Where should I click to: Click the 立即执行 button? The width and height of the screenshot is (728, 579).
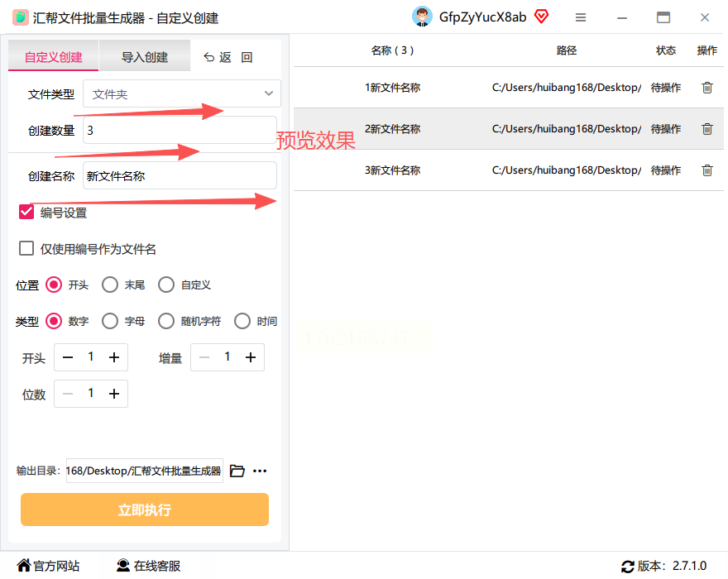145,510
